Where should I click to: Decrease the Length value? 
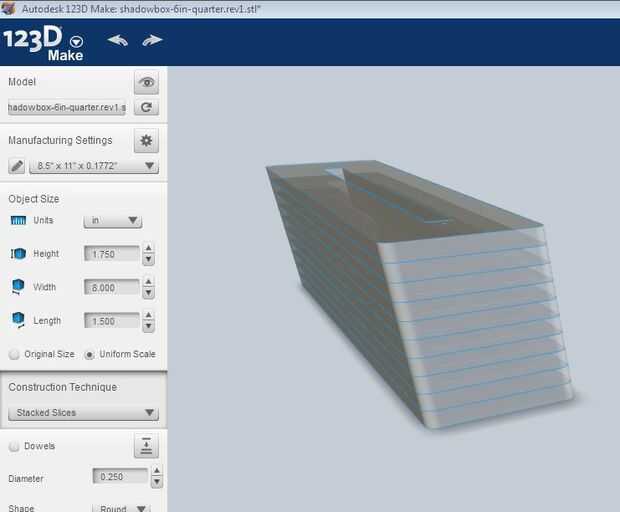pyautogui.click(x=149, y=327)
